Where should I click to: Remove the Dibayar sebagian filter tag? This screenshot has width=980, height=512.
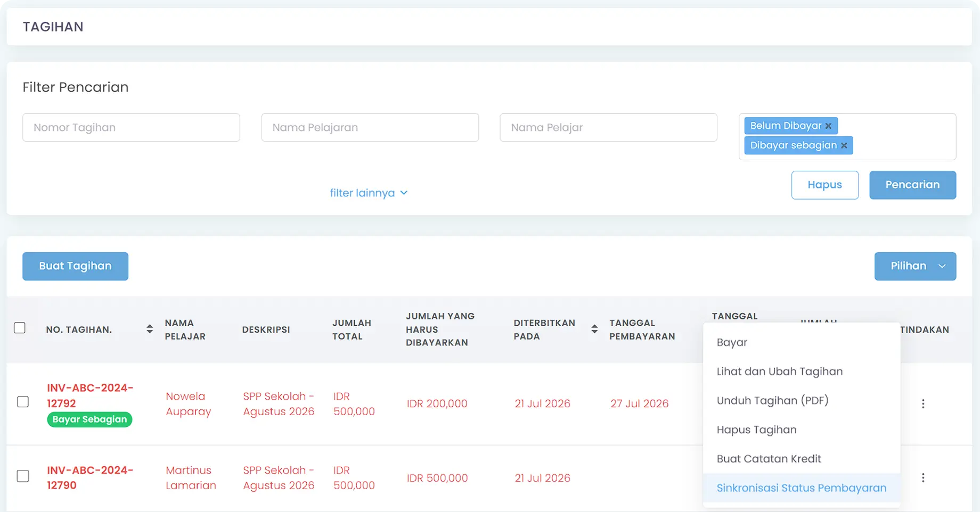(844, 145)
